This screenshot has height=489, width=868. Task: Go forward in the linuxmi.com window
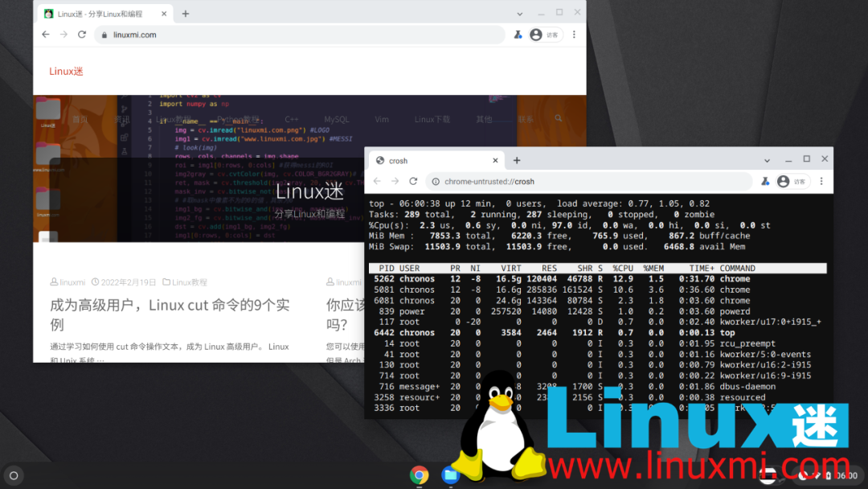pyautogui.click(x=63, y=35)
